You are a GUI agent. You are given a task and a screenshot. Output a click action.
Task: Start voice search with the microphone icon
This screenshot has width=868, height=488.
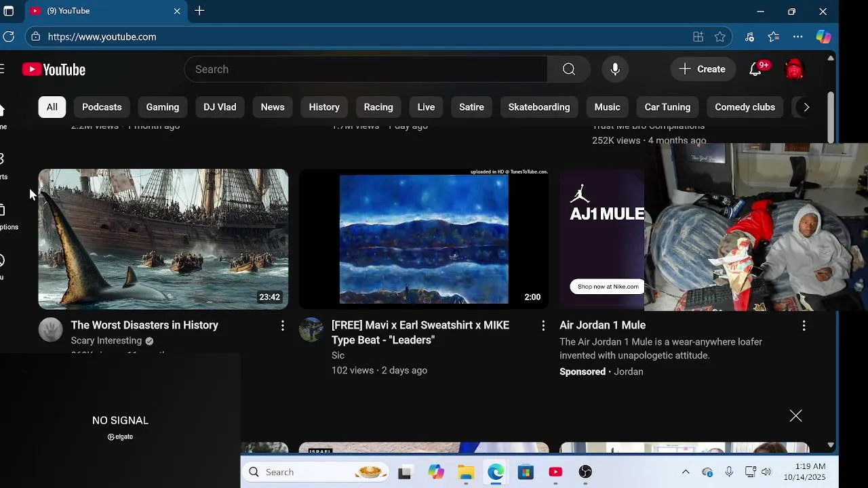click(x=615, y=69)
